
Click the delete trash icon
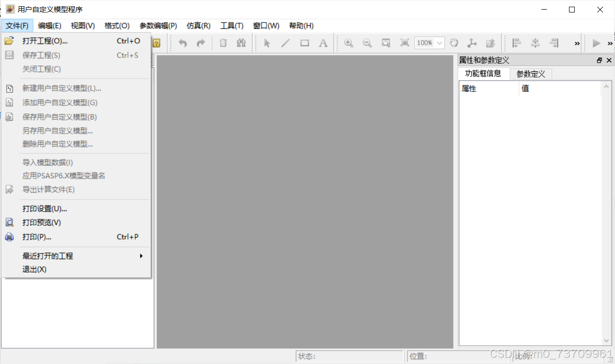[x=223, y=43]
